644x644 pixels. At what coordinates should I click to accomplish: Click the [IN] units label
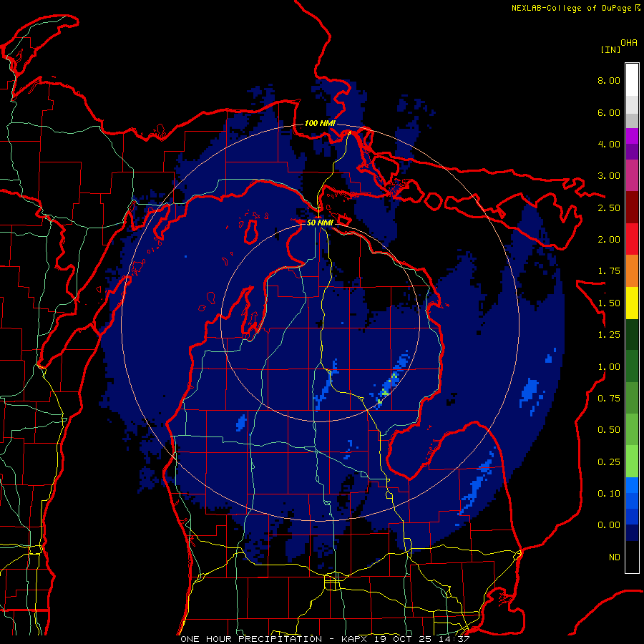[x=610, y=49]
